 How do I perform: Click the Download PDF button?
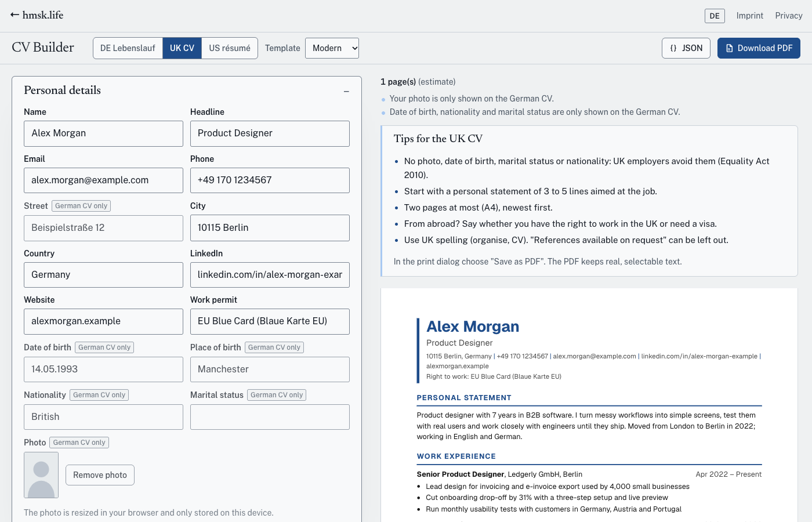pos(759,48)
